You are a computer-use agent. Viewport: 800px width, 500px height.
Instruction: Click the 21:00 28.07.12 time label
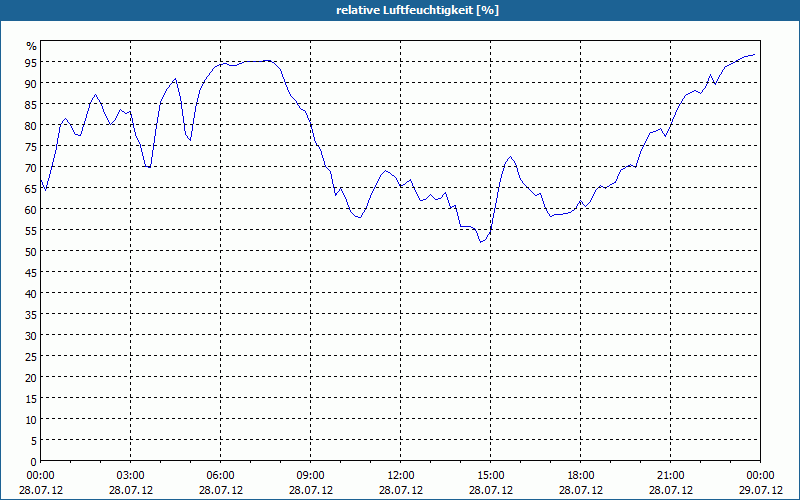click(x=671, y=483)
